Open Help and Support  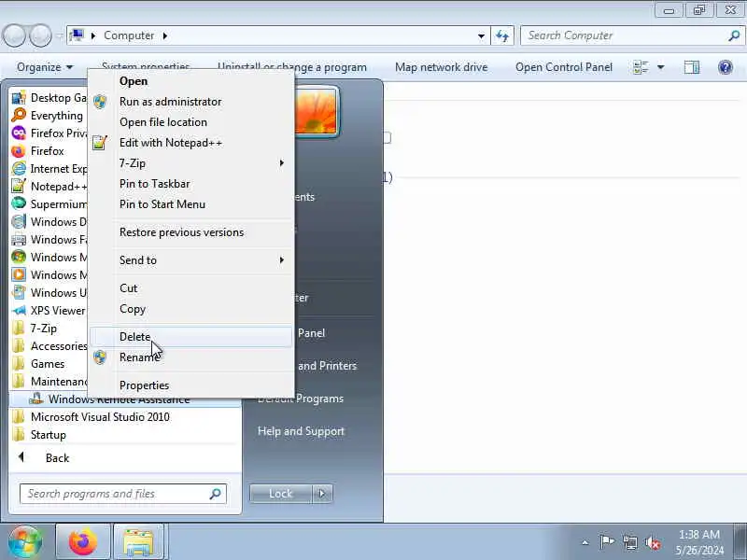301,431
